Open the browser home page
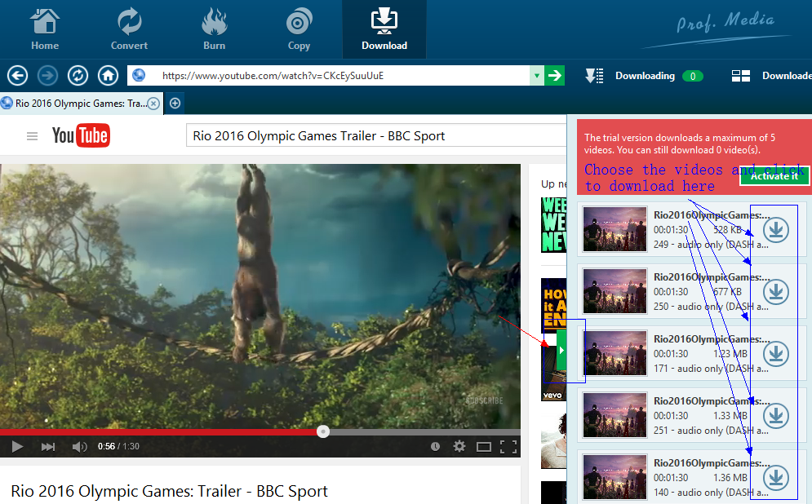812x504 pixels. click(108, 76)
